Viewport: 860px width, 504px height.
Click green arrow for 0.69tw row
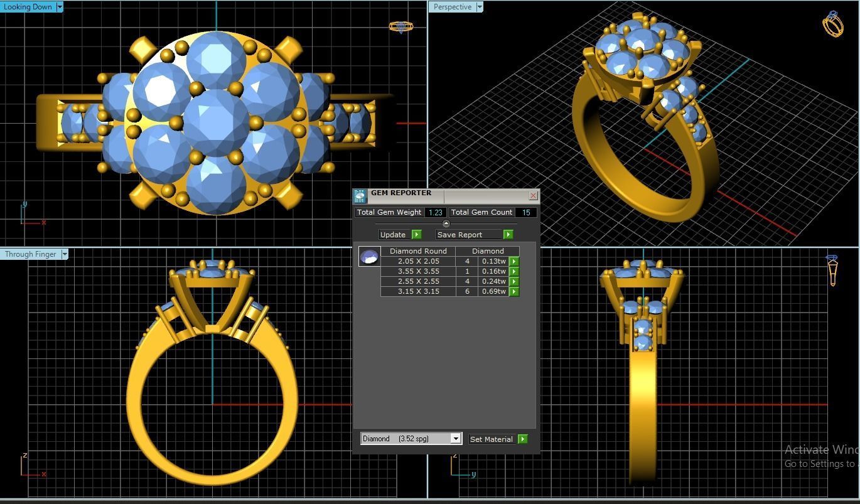click(x=514, y=291)
